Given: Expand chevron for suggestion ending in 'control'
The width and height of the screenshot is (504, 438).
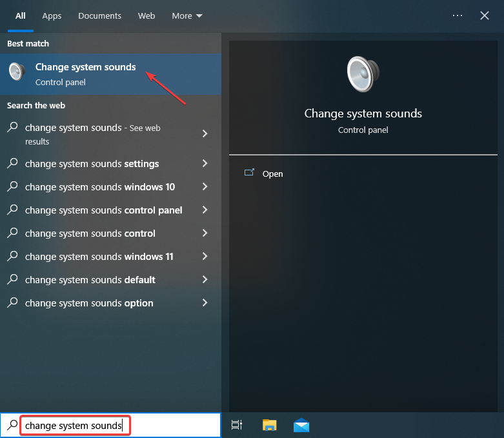Looking at the screenshot, I should 205,233.
